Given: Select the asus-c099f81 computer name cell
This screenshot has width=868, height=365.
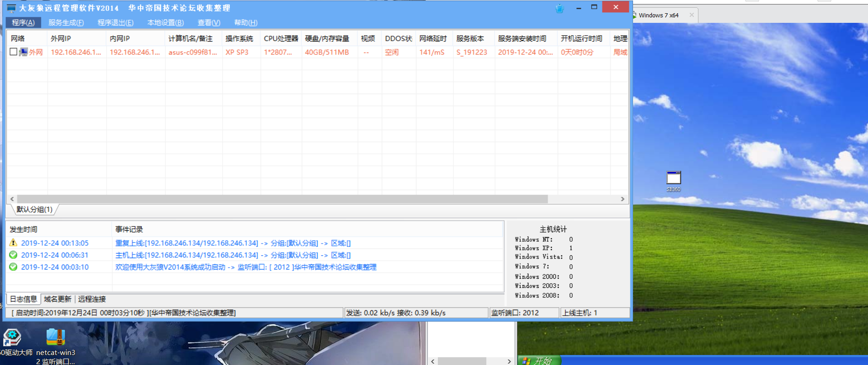Looking at the screenshot, I should pos(193,52).
